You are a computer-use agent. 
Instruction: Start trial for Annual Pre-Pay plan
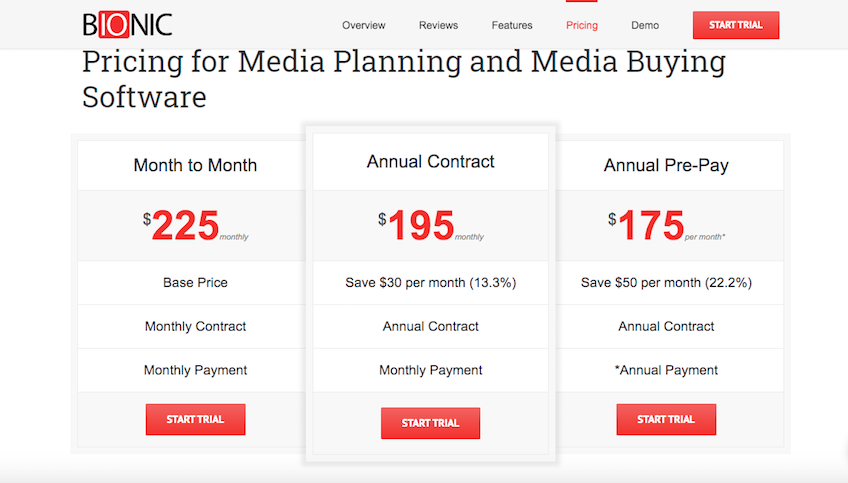point(666,419)
